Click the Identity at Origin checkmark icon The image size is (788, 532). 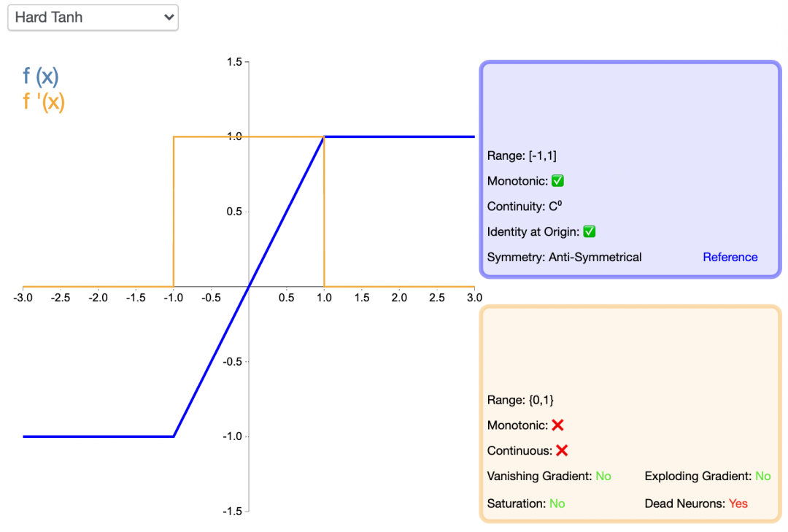[590, 231]
